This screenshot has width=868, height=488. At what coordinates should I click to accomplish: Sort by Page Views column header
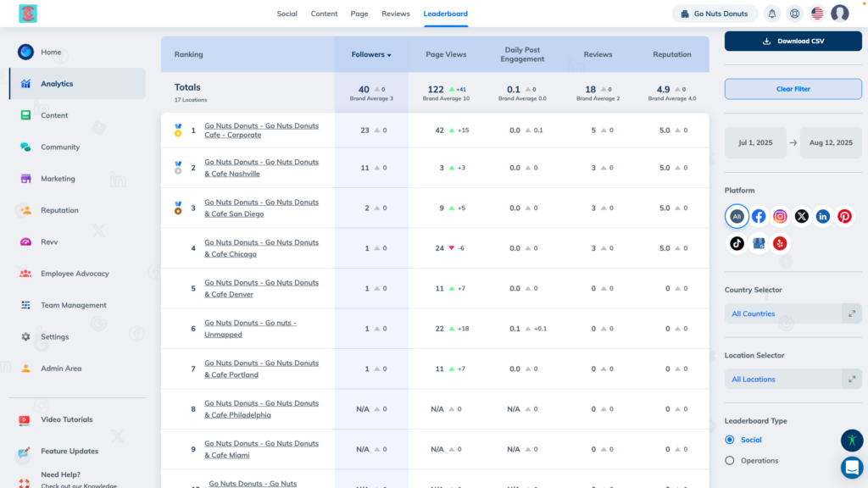pyautogui.click(x=446, y=55)
